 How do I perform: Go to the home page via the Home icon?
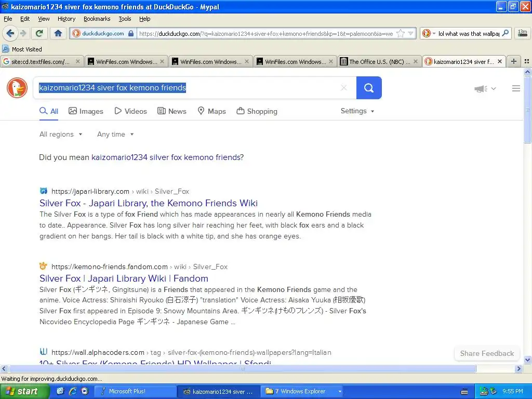point(58,33)
